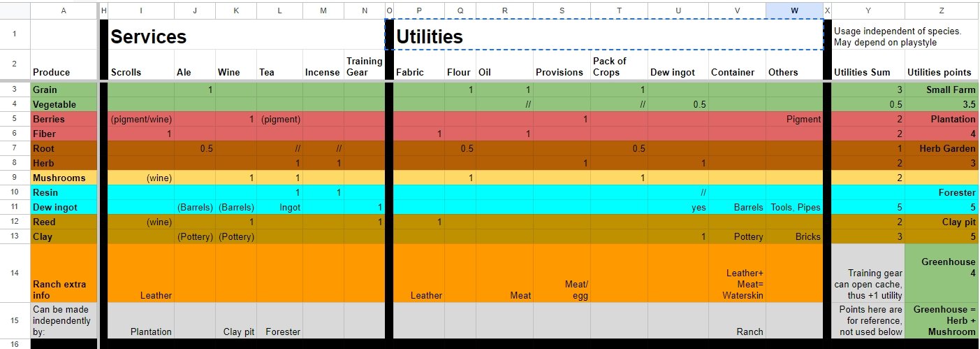Select the column W header
The width and height of the screenshot is (980, 349).
pyautogui.click(x=793, y=10)
